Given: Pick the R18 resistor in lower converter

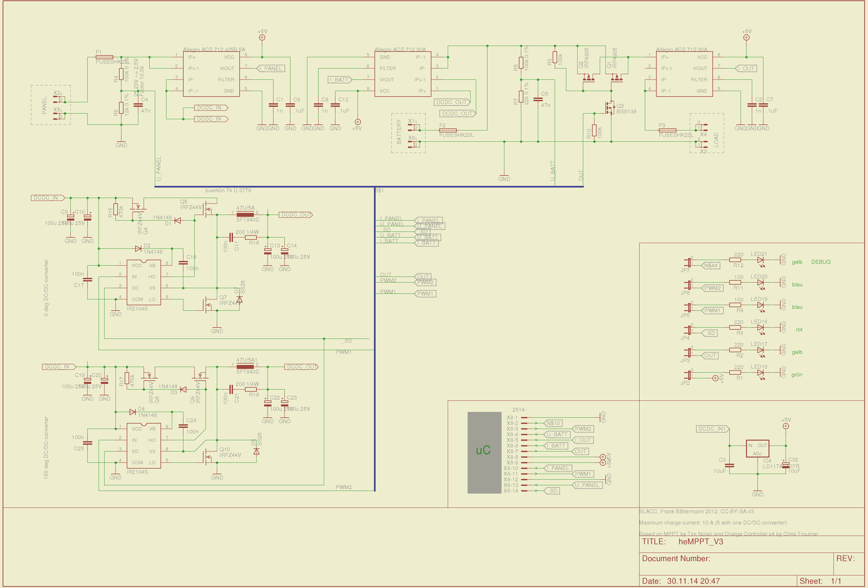Looking at the screenshot, I should tap(251, 389).
